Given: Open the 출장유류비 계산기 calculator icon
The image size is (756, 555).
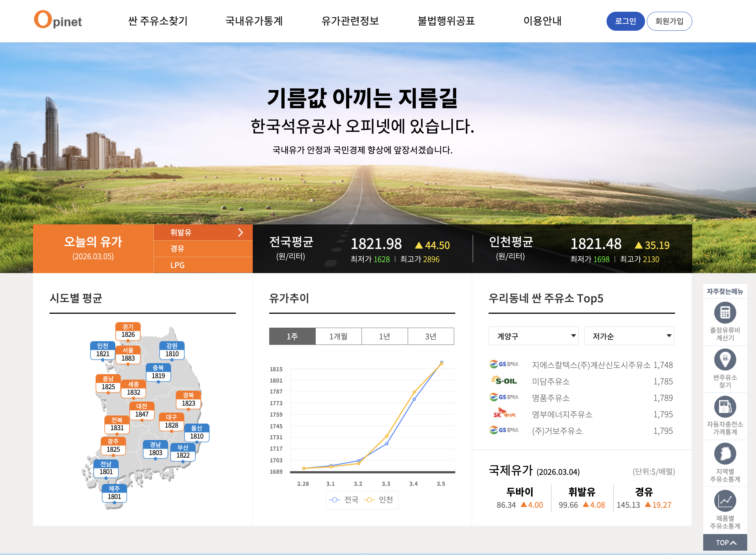Looking at the screenshot, I should click(725, 313).
